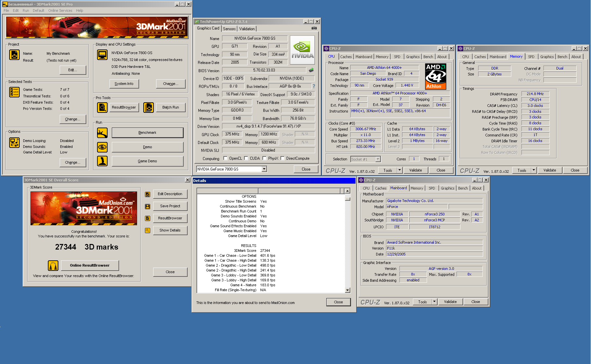
Task: Click the AMD Athlon 64 logo in CPU-Z
Action: click(436, 76)
